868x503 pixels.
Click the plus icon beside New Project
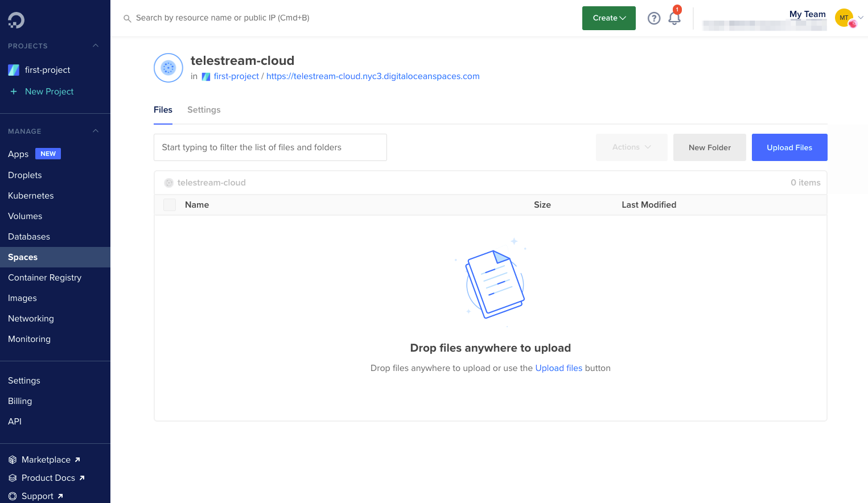[14, 92]
